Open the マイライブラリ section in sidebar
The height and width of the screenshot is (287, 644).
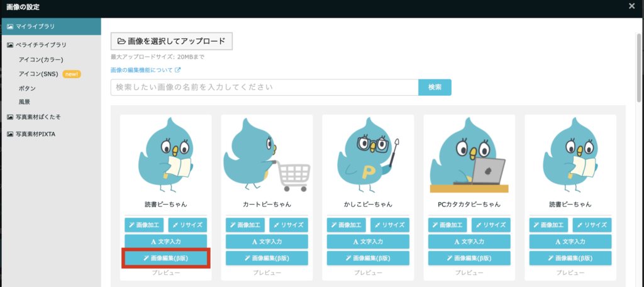[35, 26]
